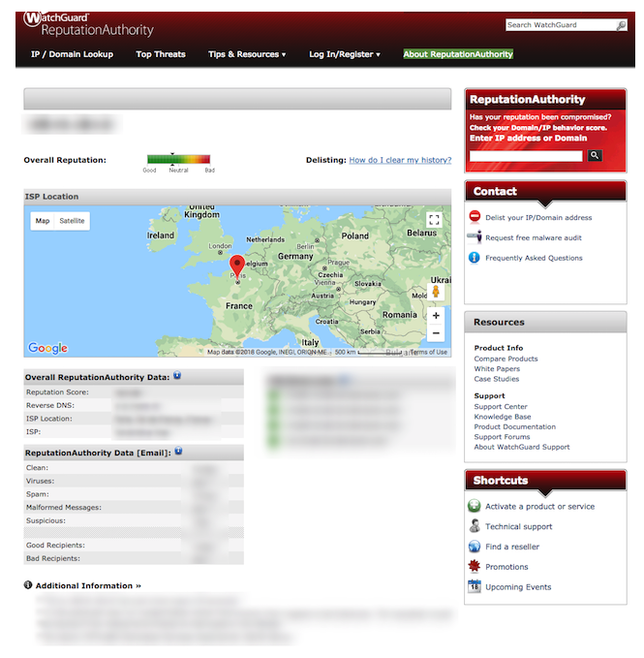
Task: Zoom in the map with plus button
Action: (x=436, y=316)
